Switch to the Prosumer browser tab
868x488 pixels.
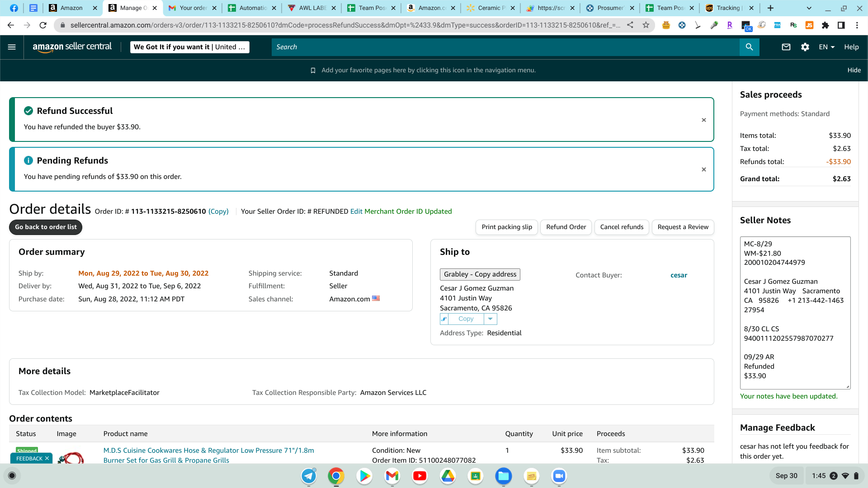(610, 8)
